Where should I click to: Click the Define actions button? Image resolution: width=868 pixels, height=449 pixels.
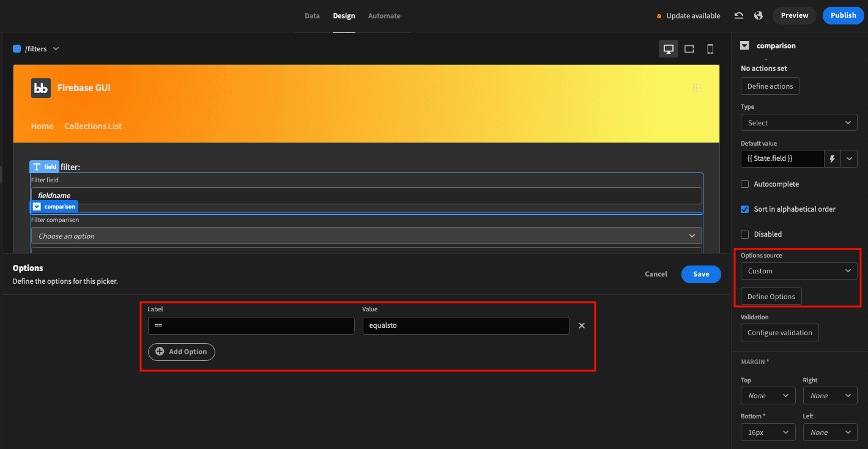click(x=770, y=86)
